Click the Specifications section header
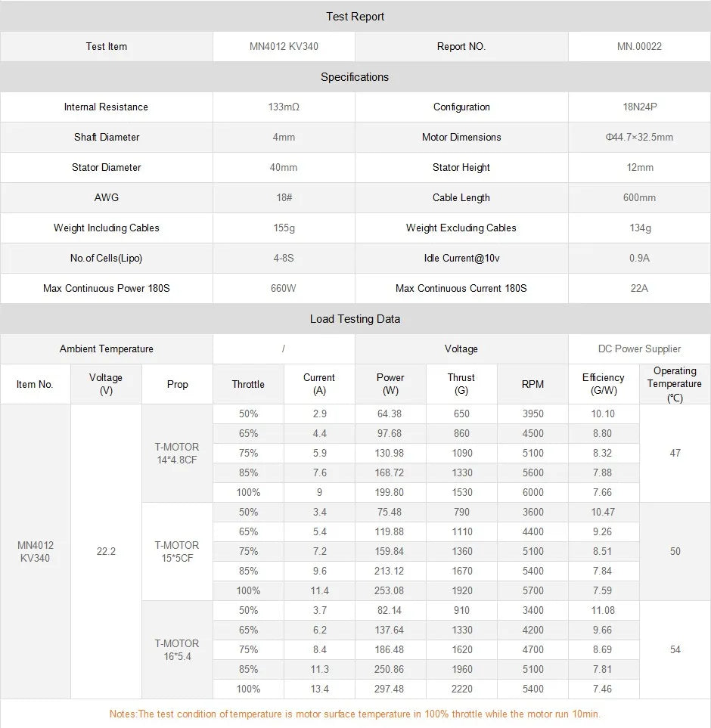 point(355,76)
